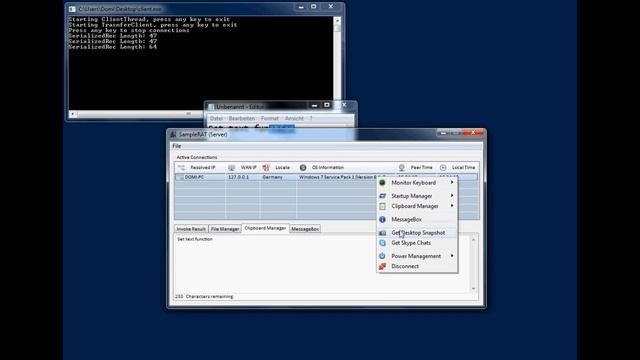Switch to the Invoke Result tab
Image resolution: width=640 pixels, height=360 pixels.
tap(191, 229)
